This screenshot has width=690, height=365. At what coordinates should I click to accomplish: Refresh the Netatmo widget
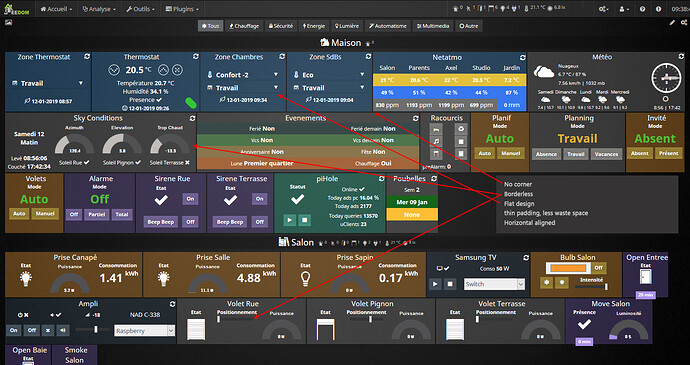(x=522, y=57)
